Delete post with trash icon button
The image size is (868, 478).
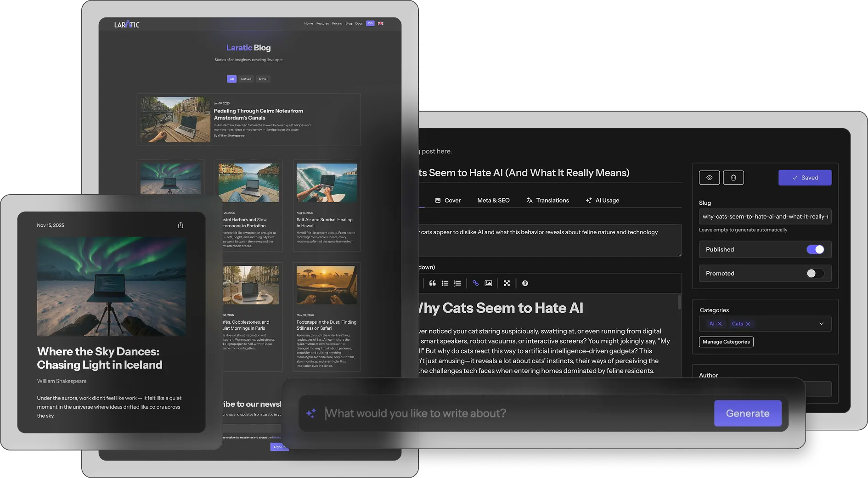point(733,178)
